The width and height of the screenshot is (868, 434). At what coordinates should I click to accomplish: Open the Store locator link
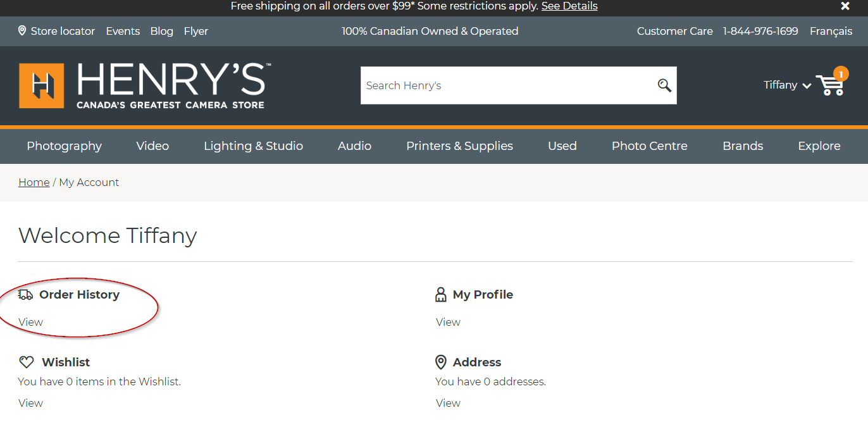tap(63, 31)
